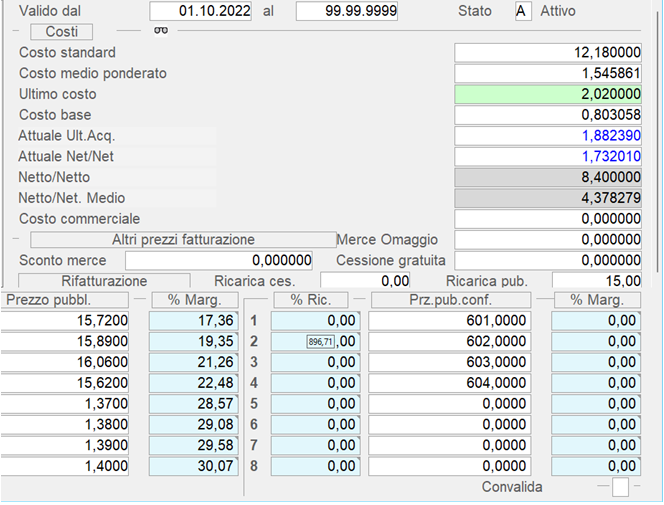Select the Stato code field
Image resolution: width=664 pixels, height=505 pixels.
[521, 11]
